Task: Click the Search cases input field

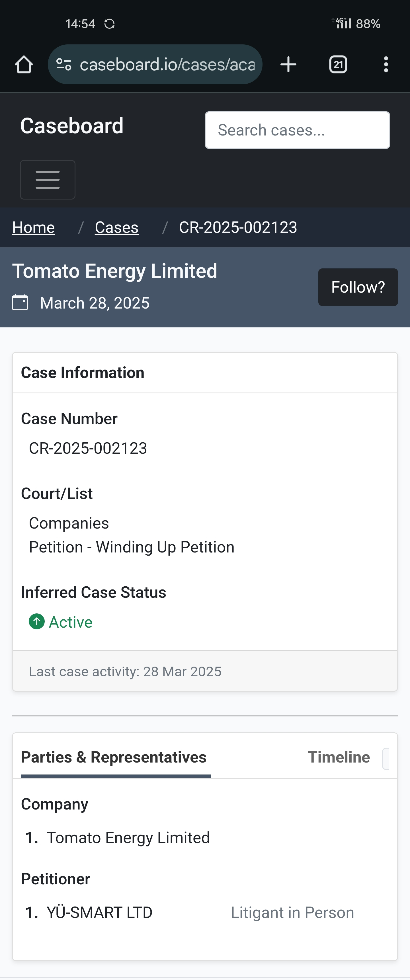Action: 297,130
